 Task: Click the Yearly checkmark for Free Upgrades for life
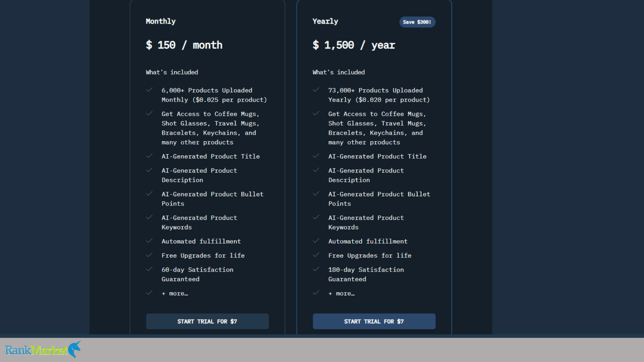pyautogui.click(x=316, y=255)
